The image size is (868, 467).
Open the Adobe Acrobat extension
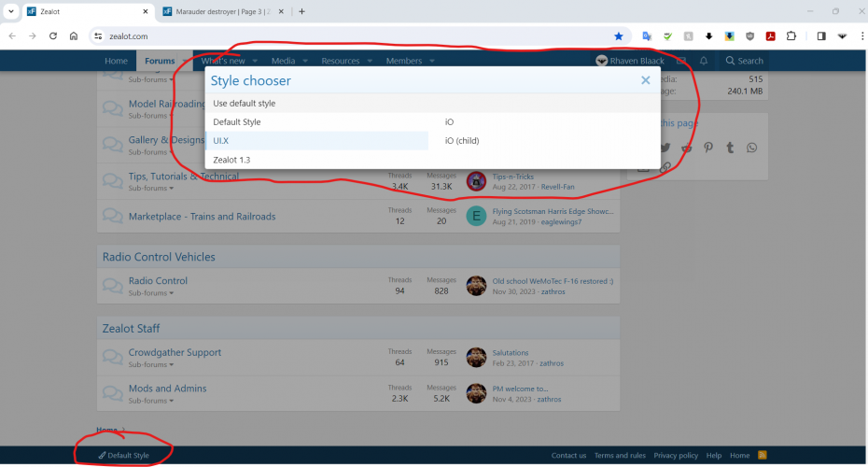click(x=771, y=36)
